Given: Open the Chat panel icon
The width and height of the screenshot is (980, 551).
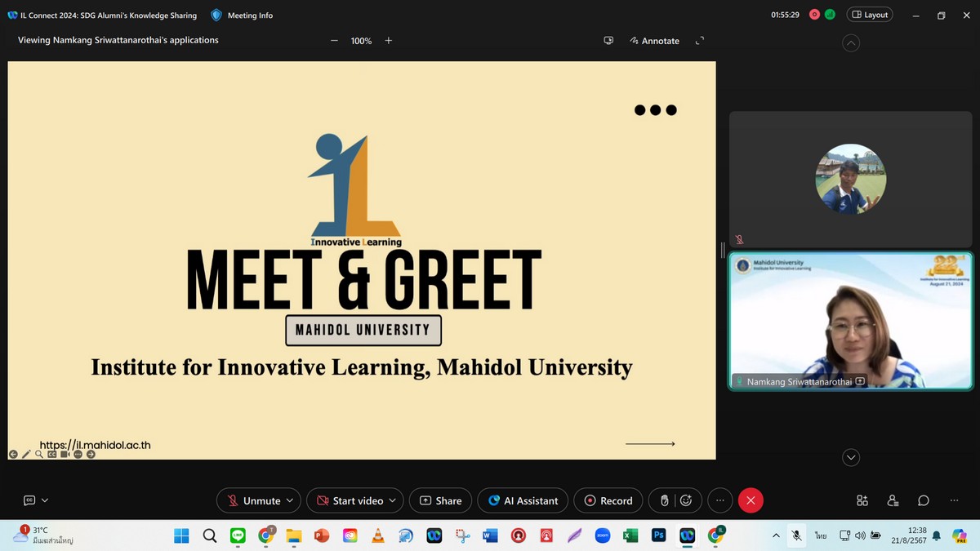Looking at the screenshot, I should pyautogui.click(x=923, y=500).
